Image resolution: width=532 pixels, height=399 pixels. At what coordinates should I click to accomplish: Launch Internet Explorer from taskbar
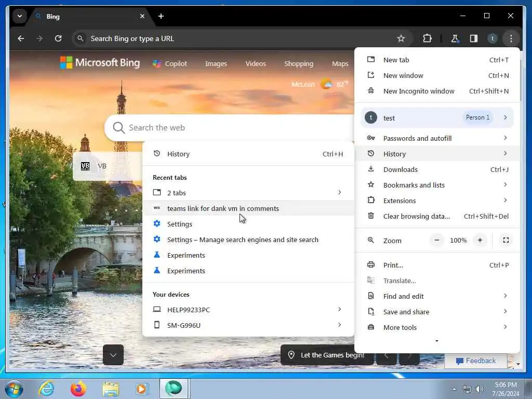(46, 389)
